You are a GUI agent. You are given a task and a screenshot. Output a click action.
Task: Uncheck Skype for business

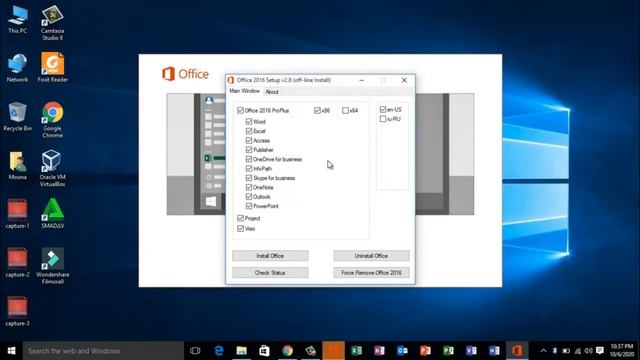click(x=249, y=178)
